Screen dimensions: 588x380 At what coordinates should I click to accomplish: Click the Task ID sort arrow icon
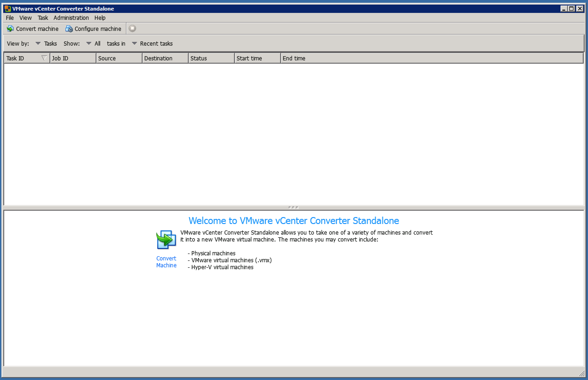(x=44, y=58)
